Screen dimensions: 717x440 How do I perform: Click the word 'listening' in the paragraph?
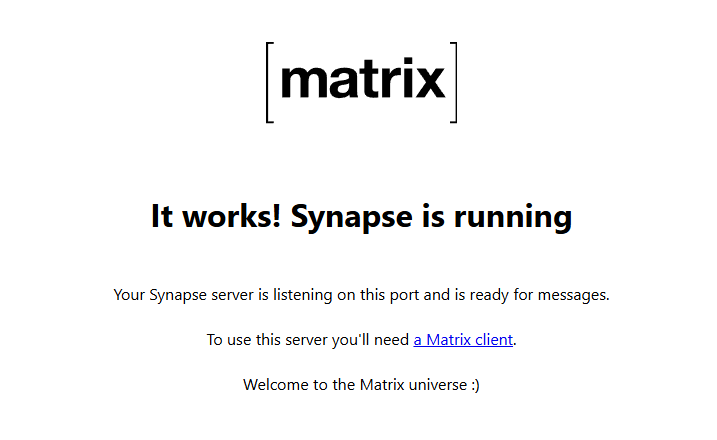(x=302, y=295)
